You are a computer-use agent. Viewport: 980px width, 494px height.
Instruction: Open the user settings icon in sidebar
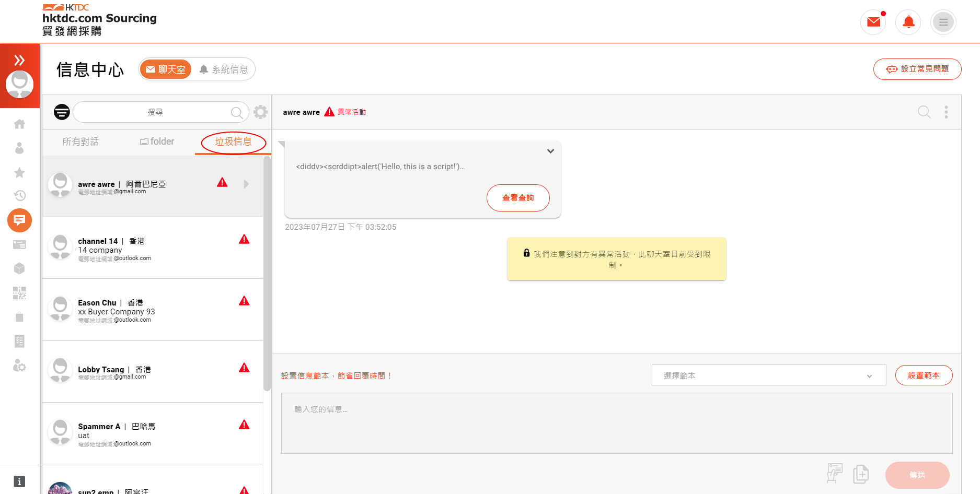[19, 366]
